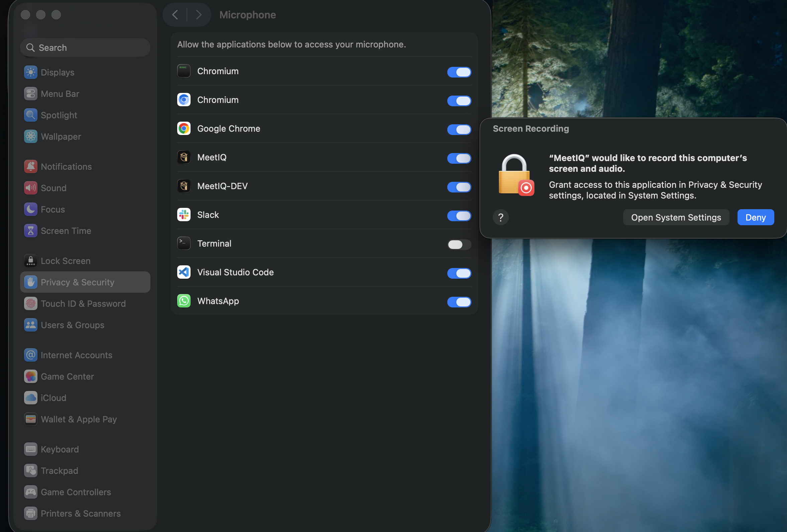
Task: Open Notifications bell icon
Action: tap(30, 166)
